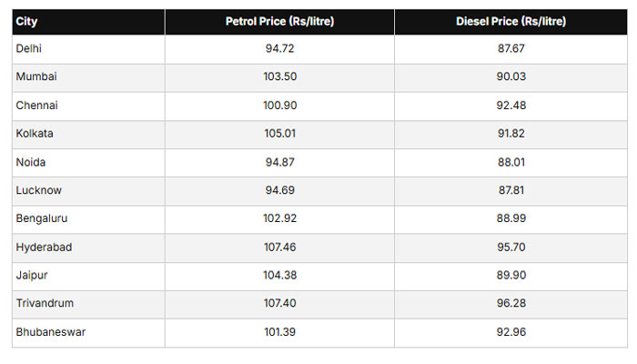Select the Kolkata city cell
637x364 pixels.
point(33,134)
